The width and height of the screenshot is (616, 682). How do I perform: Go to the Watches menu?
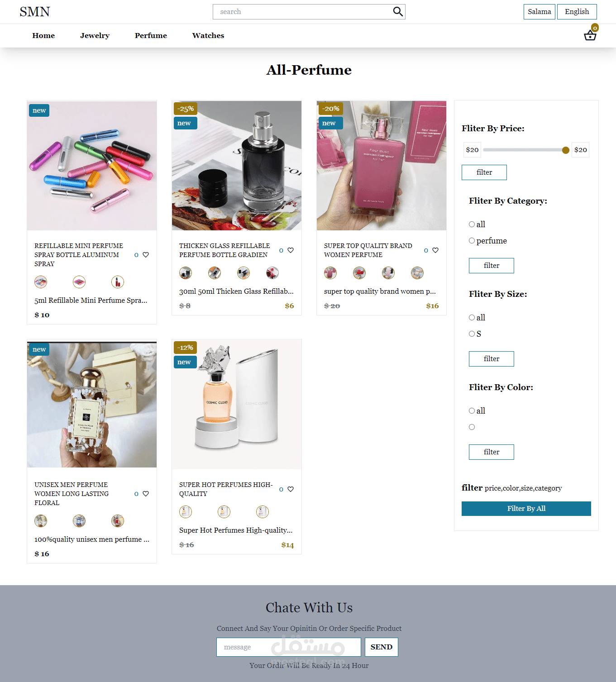pyautogui.click(x=208, y=35)
